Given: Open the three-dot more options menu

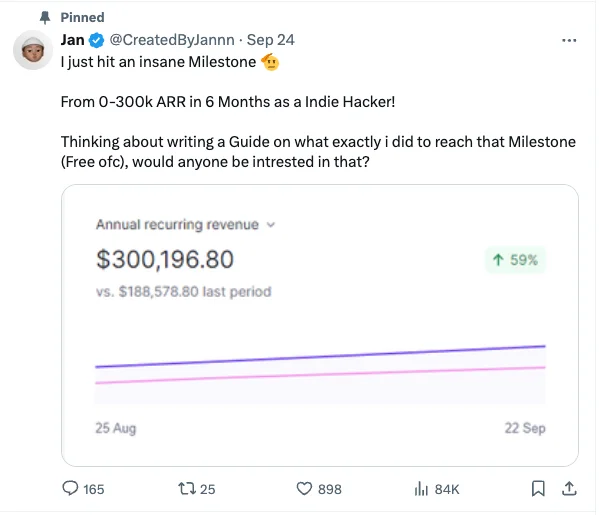Looking at the screenshot, I should click(x=569, y=40).
